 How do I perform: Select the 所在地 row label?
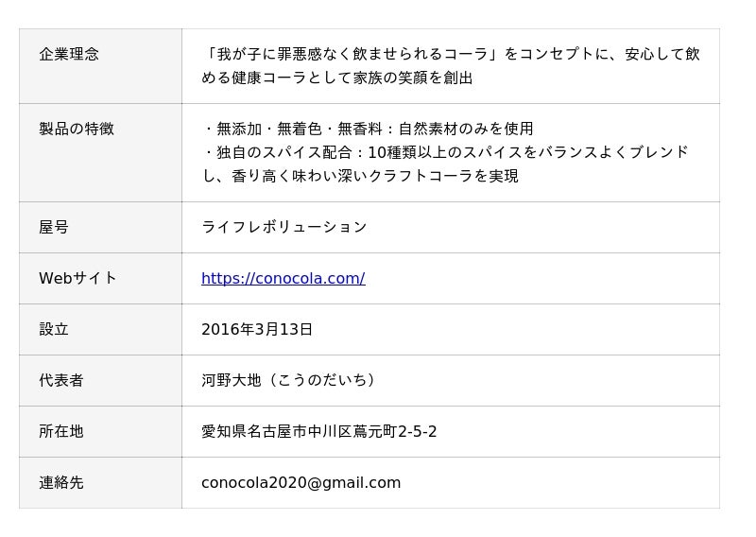tap(61, 431)
